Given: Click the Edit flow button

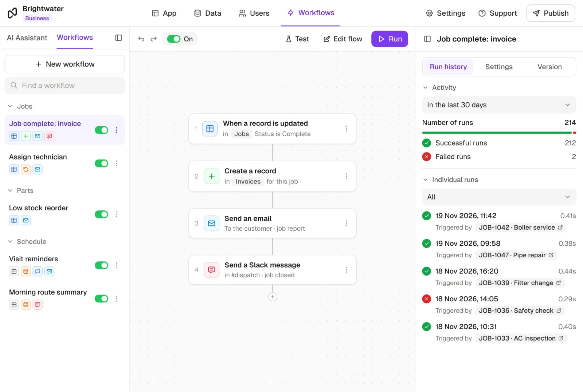Looking at the screenshot, I should coord(343,39).
